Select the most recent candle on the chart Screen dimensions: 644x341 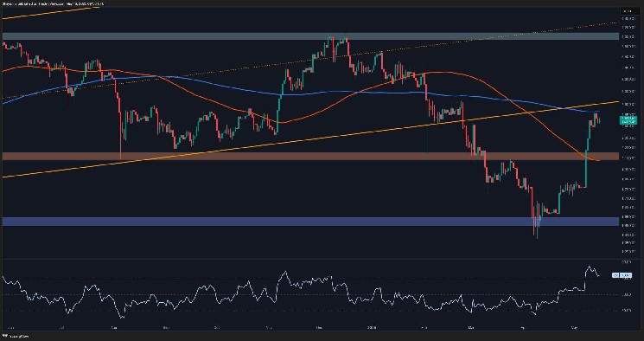pos(599,119)
